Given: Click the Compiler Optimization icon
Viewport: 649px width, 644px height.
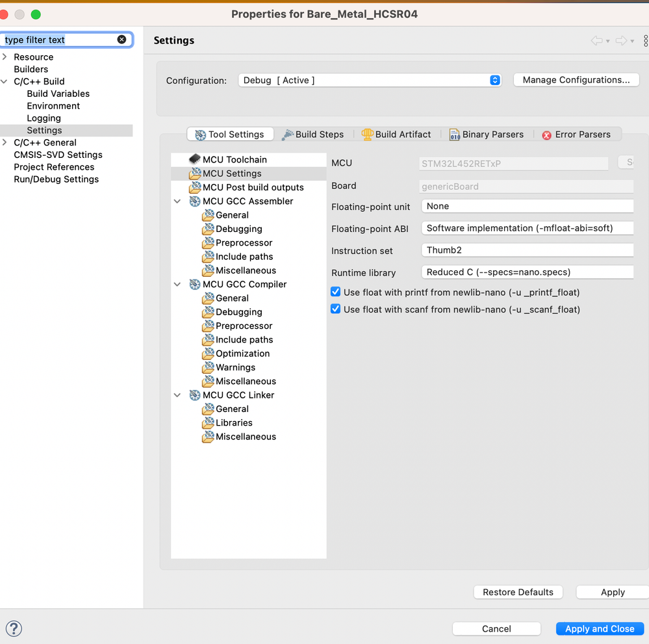Looking at the screenshot, I should 208,354.
